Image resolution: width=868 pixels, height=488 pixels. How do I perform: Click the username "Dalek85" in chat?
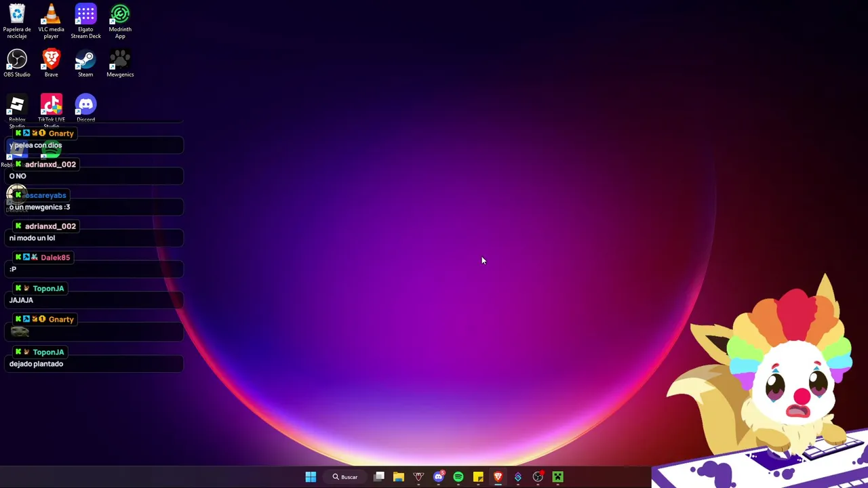[55, 258]
